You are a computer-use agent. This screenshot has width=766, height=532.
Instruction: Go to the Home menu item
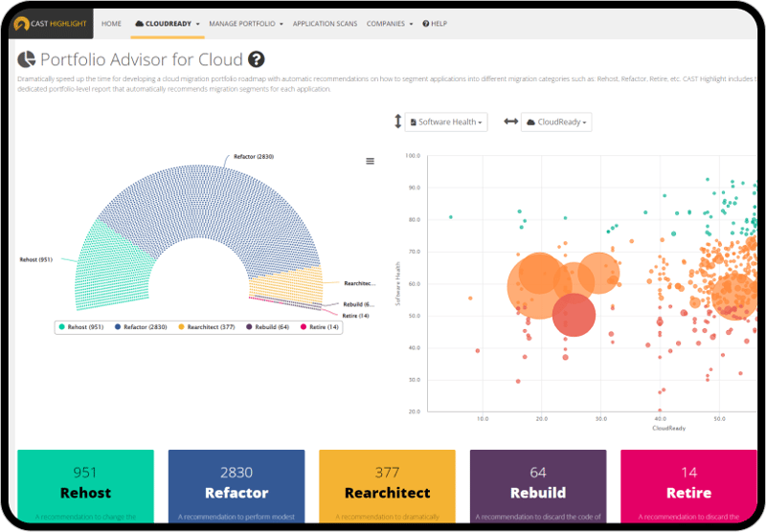pyautogui.click(x=111, y=23)
